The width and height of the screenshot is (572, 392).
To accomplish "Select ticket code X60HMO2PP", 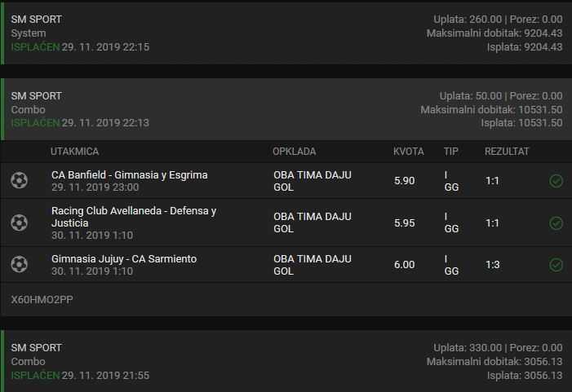I will coord(42,299).
